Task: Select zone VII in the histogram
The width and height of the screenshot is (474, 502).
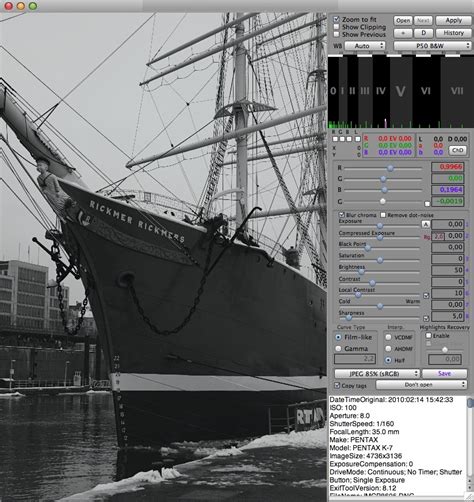Action: pos(457,91)
